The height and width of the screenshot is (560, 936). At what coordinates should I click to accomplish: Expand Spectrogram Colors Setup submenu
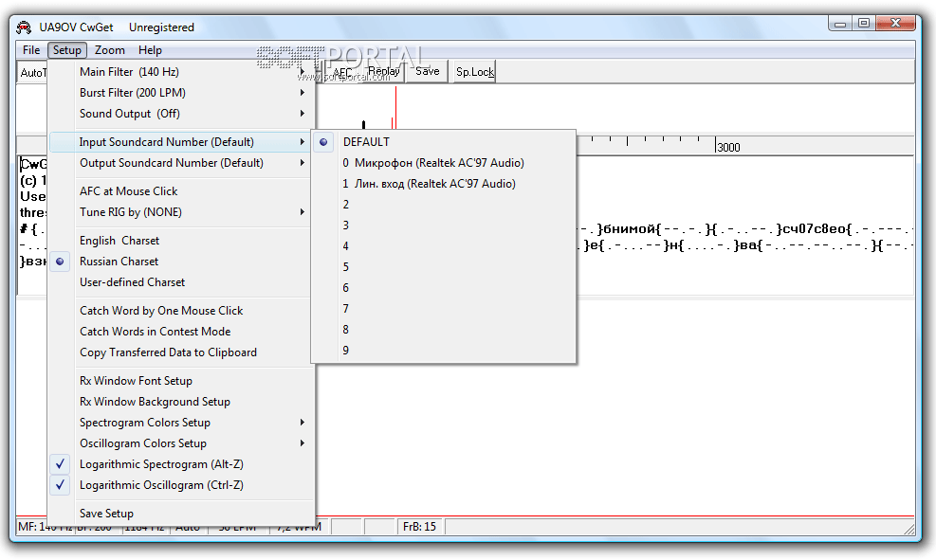[x=181, y=423]
